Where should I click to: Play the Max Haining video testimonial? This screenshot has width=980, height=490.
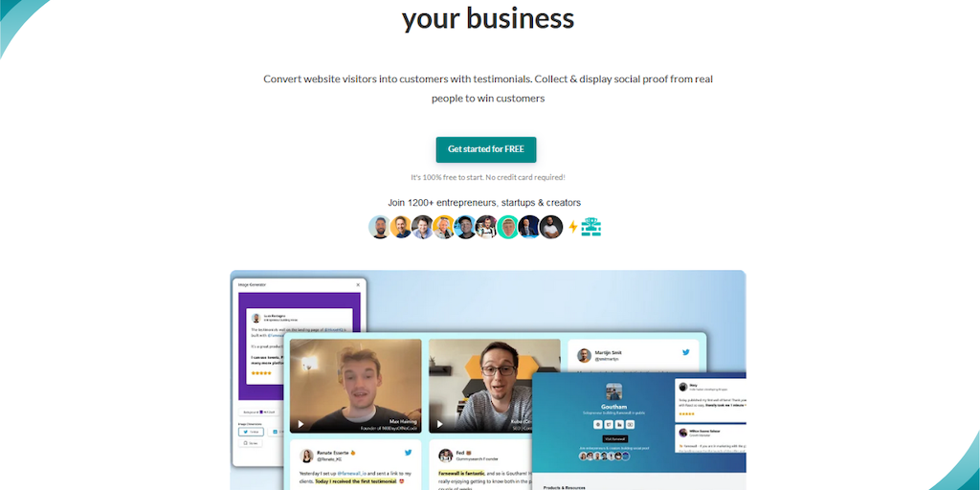301,424
